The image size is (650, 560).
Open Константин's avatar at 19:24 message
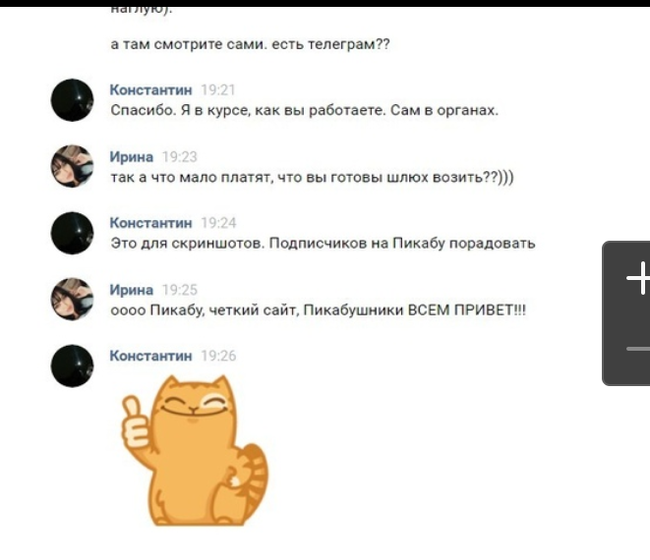tap(72, 233)
